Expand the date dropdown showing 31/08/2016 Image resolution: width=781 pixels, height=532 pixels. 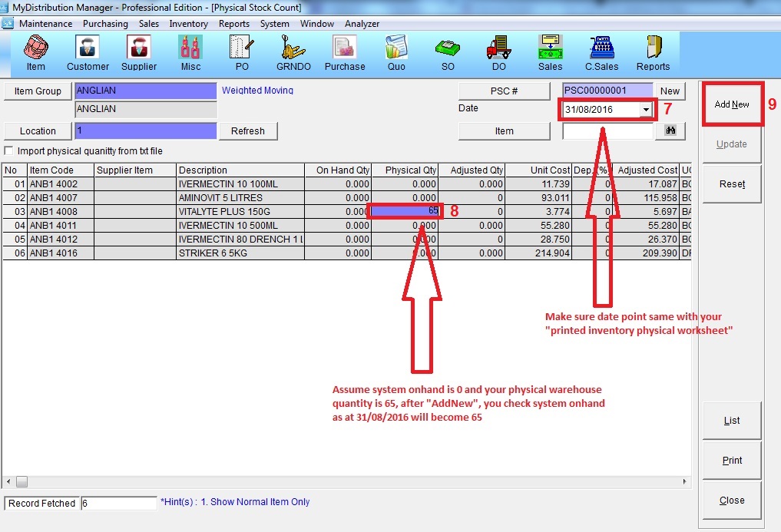tap(646, 110)
